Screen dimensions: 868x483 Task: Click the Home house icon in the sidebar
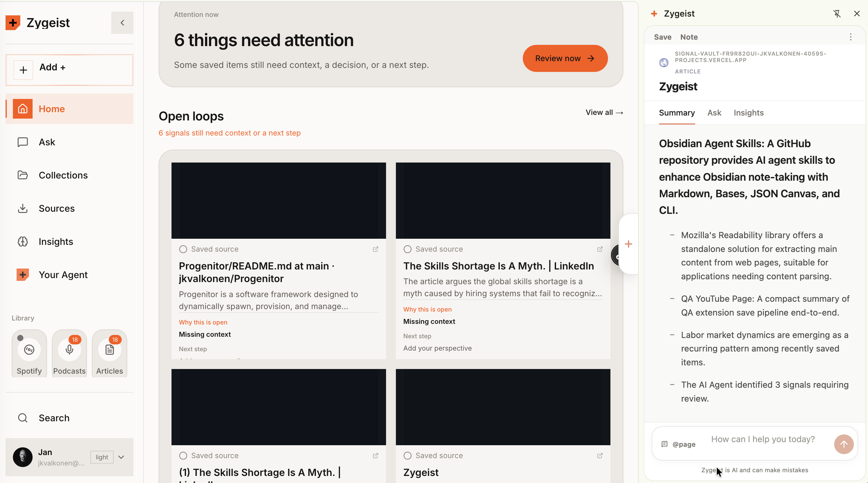[22, 109]
